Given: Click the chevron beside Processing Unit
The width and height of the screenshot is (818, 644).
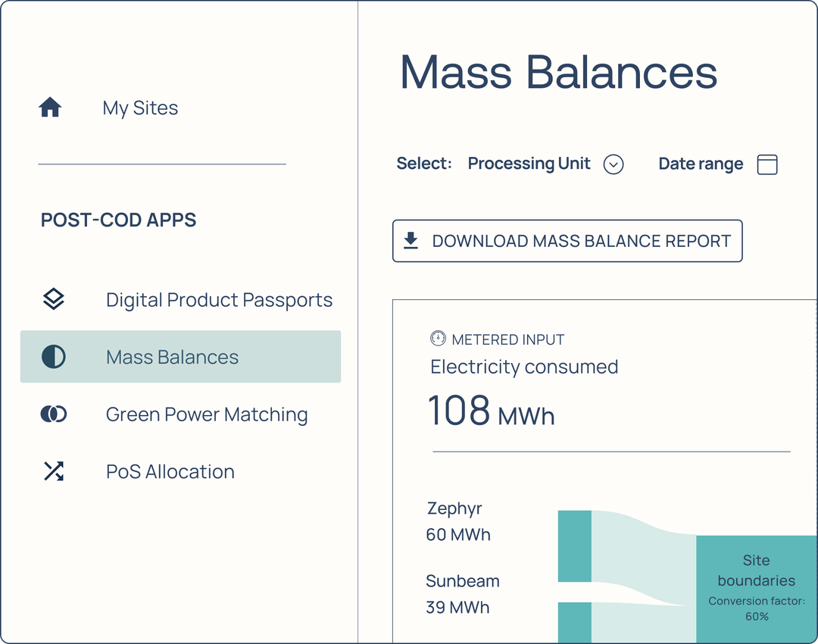Looking at the screenshot, I should point(613,164).
